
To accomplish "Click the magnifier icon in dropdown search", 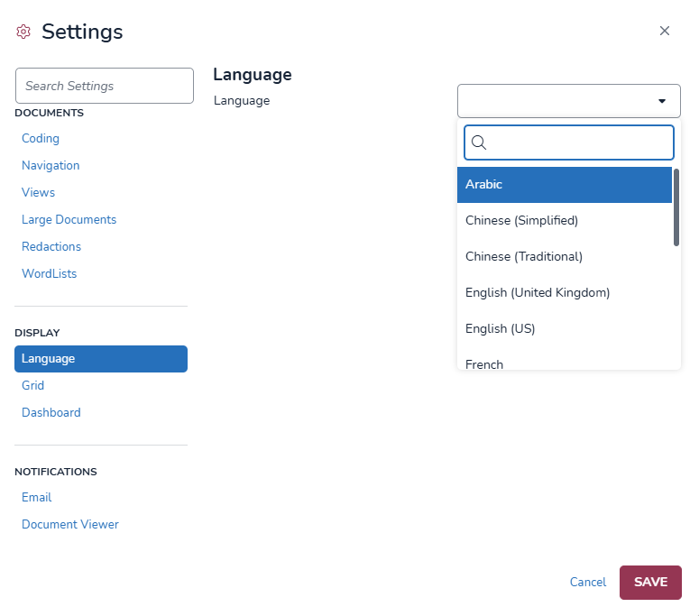I will tap(479, 143).
